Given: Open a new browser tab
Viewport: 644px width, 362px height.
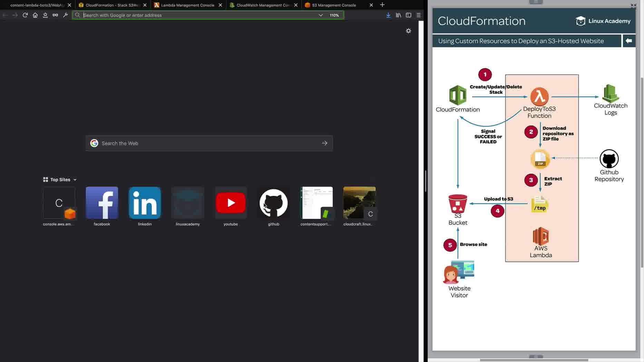Looking at the screenshot, I should click(382, 5).
